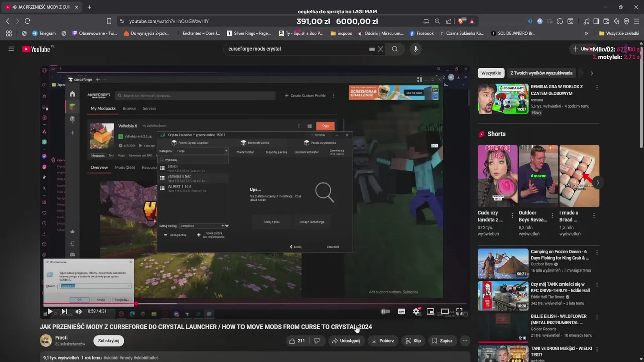Click the BILLIE EILISH - WILDFLOWER title

pyautogui.click(x=558, y=319)
